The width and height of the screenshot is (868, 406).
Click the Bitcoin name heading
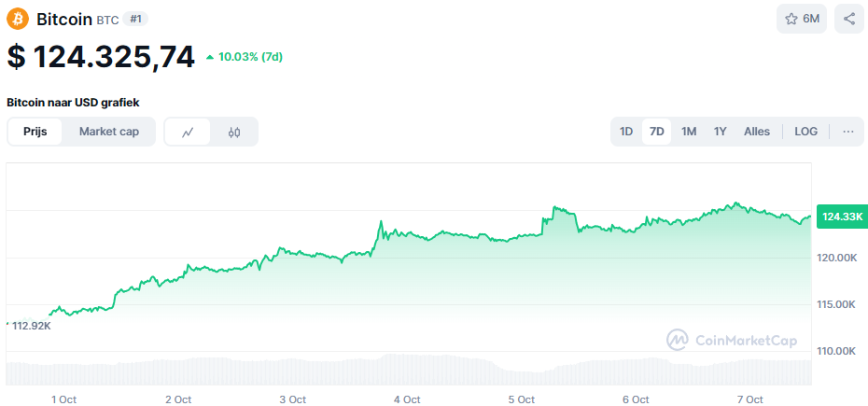click(64, 20)
